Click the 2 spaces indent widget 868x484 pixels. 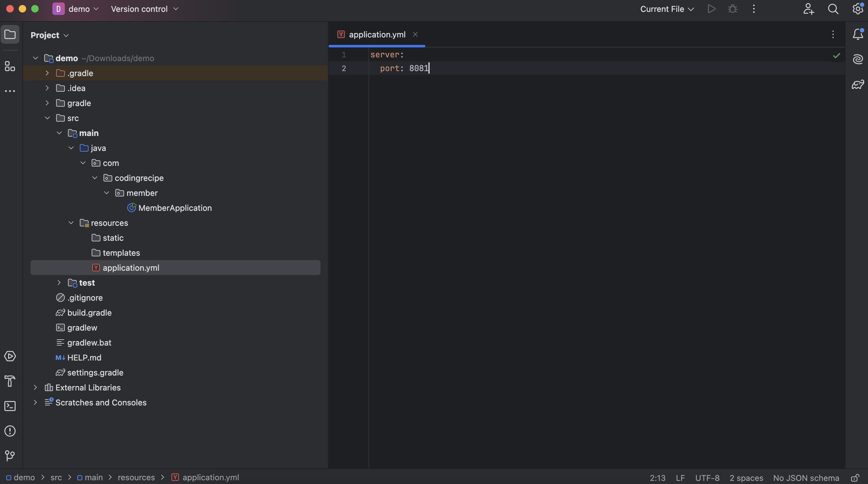pyautogui.click(x=746, y=478)
